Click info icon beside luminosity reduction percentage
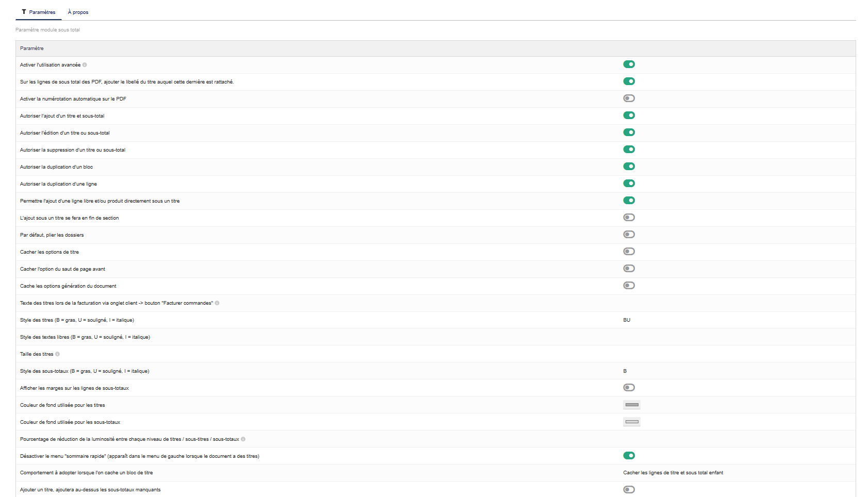Image resolution: width=868 pixels, height=497 pixels. point(243,439)
